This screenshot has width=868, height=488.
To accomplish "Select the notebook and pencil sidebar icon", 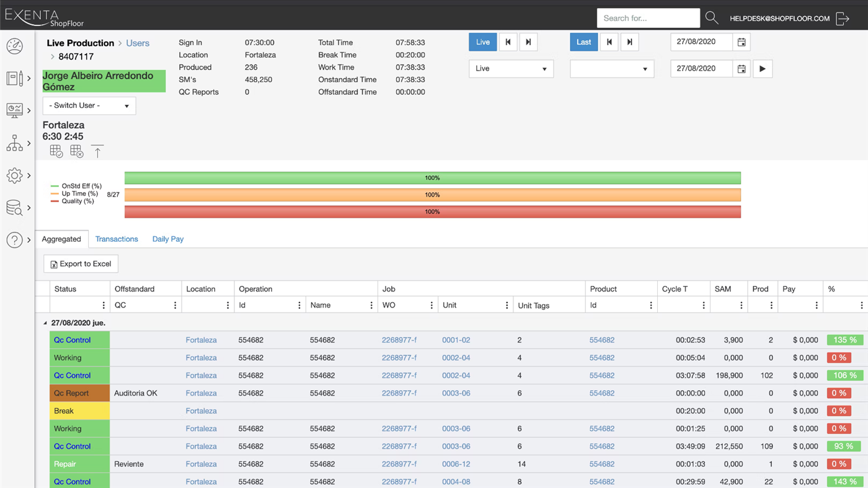I will tap(14, 78).
